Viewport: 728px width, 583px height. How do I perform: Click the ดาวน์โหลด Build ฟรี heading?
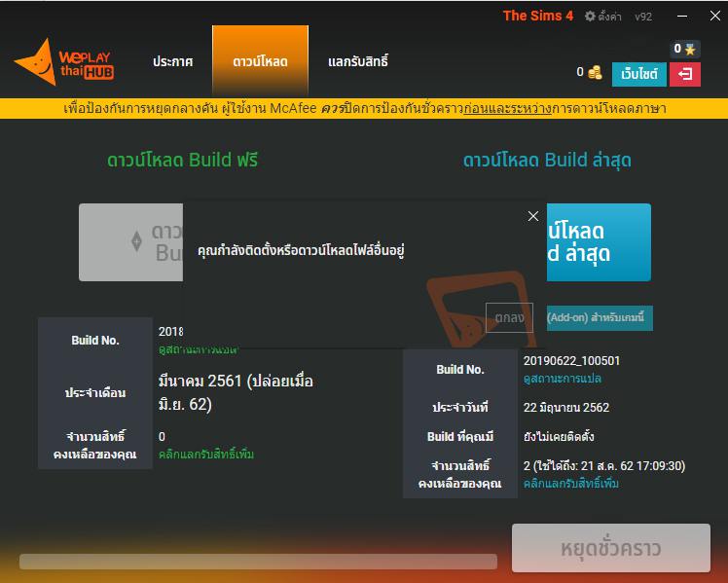click(x=182, y=161)
